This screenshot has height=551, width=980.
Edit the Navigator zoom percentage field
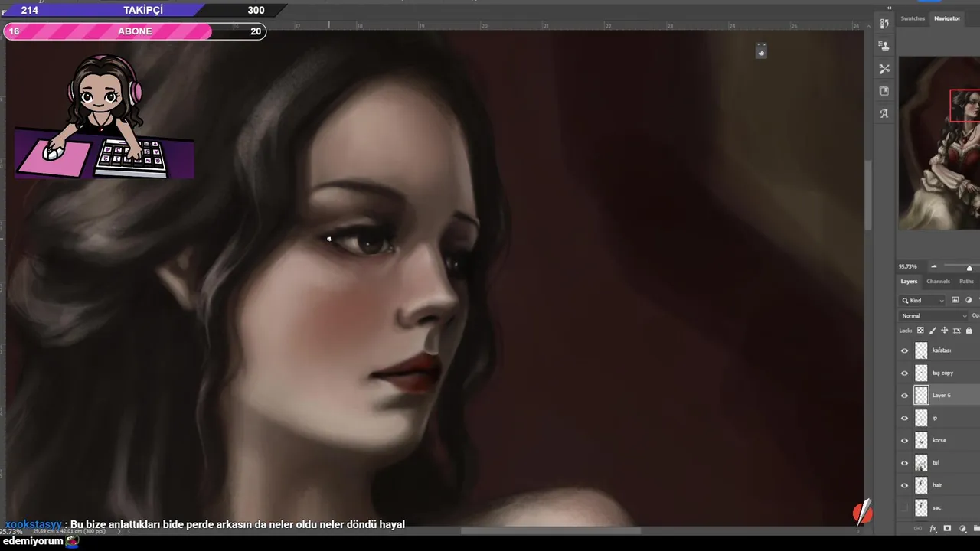click(908, 266)
